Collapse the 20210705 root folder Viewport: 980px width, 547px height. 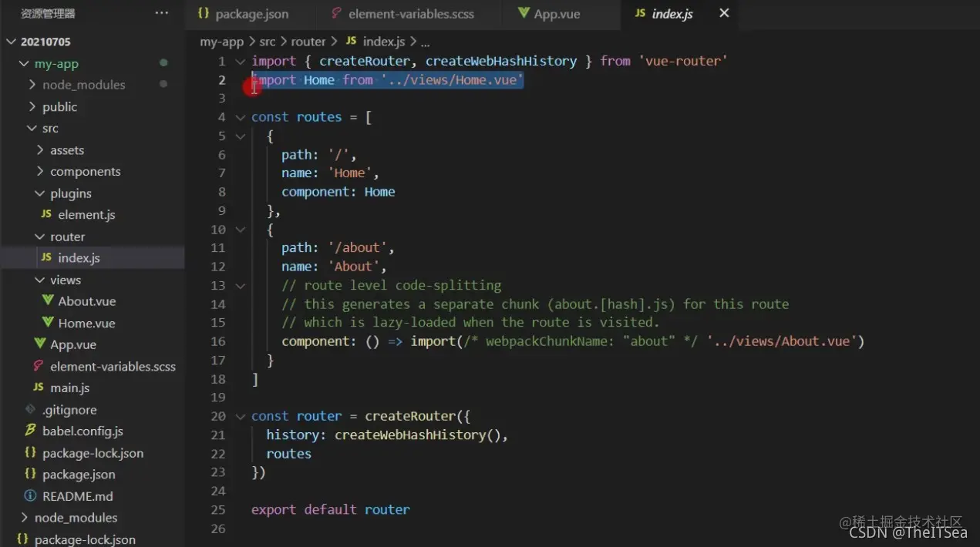click(x=11, y=42)
